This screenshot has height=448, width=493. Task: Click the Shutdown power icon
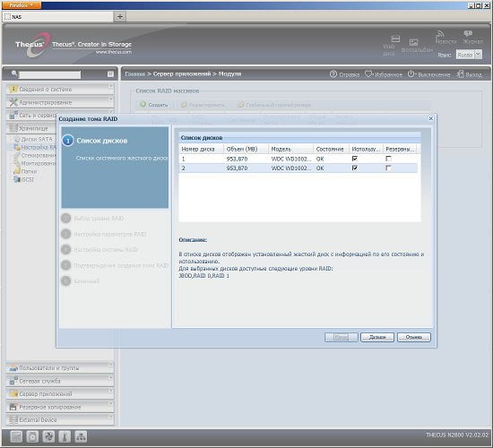click(411, 74)
